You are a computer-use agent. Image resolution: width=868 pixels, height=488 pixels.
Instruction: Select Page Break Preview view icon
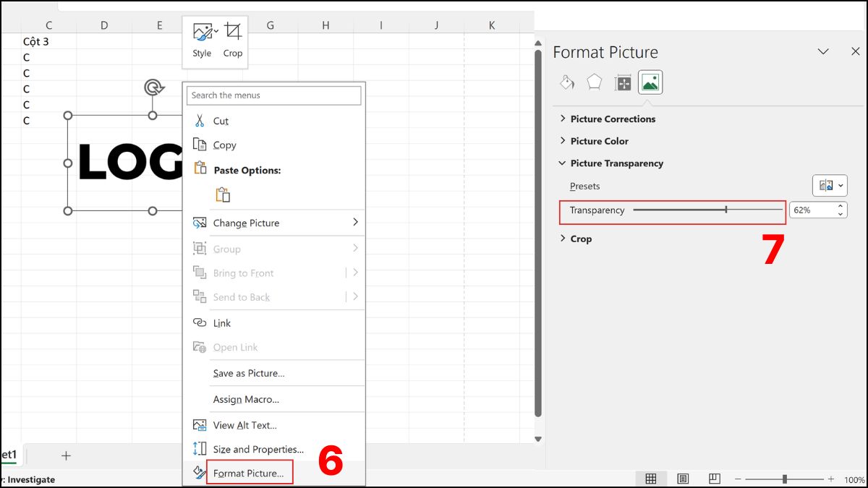click(715, 478)
